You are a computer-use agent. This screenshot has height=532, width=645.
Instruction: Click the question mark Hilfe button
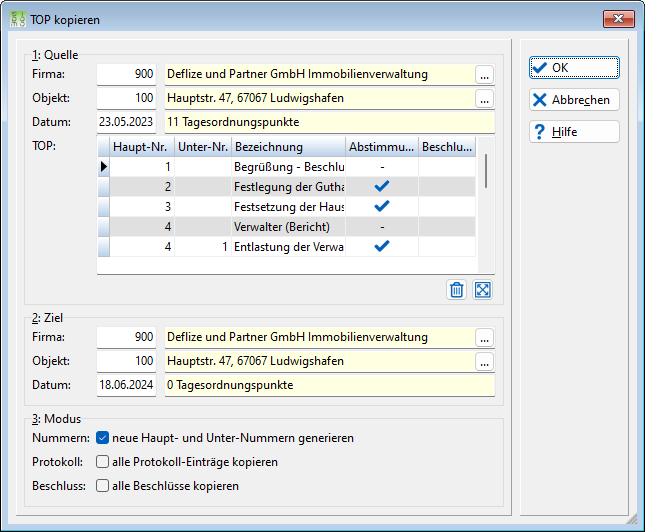point(574,132)
